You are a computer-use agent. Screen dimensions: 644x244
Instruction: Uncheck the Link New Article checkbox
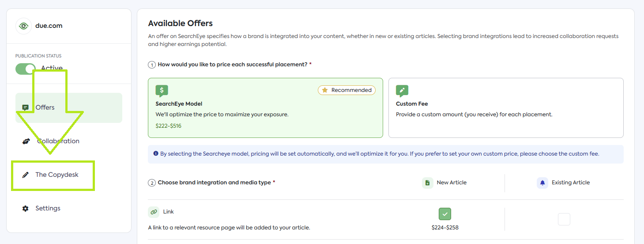pos(444,214)
